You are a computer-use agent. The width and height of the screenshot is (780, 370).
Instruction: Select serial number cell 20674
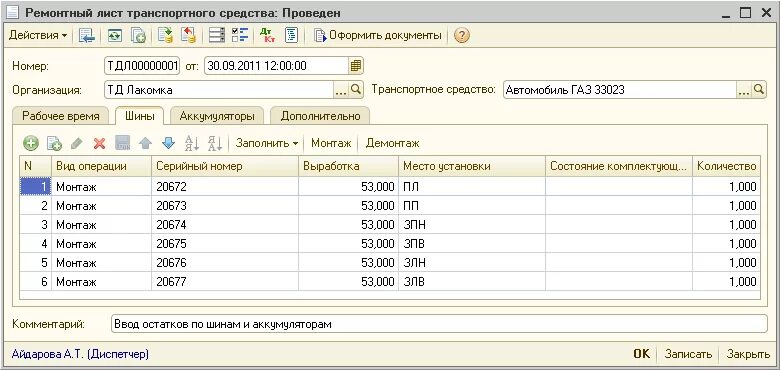[x=224, y=225]
